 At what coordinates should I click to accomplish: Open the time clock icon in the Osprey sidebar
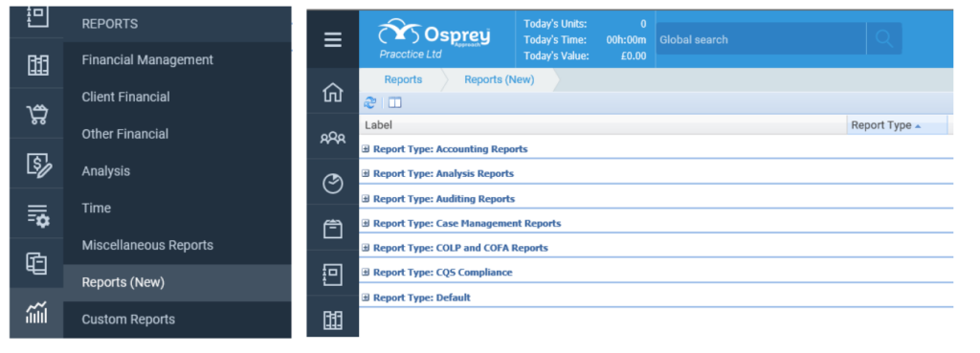pyautogui.click(x=332, y=184)
